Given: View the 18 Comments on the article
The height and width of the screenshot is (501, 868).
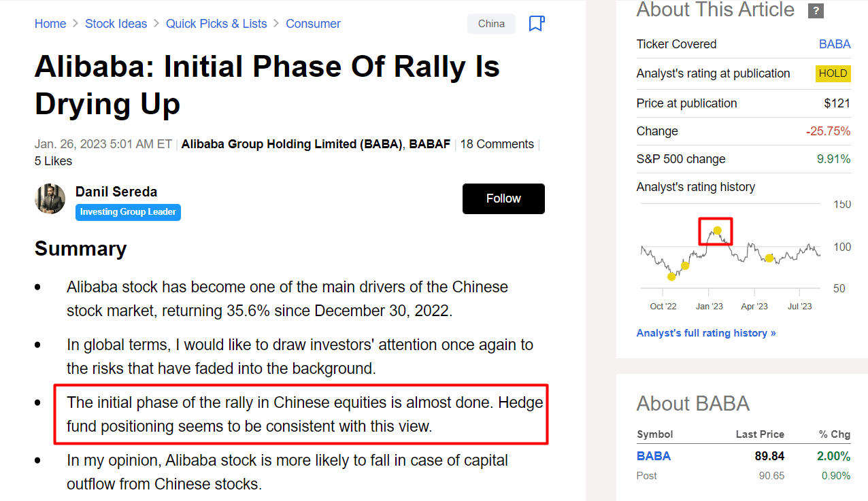Looking at the screenshot, I should pos(497,143).
